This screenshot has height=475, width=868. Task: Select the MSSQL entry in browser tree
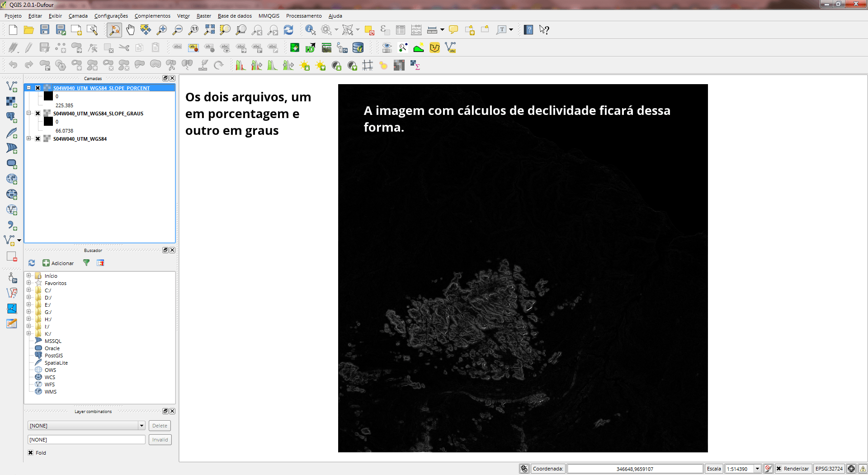(53, 341)
